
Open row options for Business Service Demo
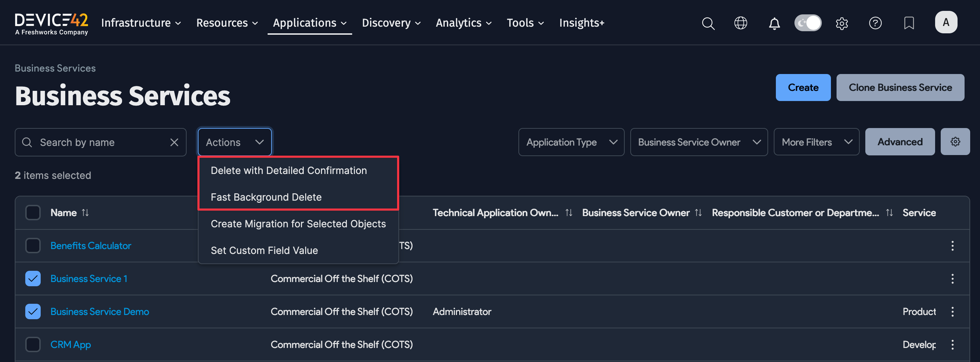coord(952,312)
